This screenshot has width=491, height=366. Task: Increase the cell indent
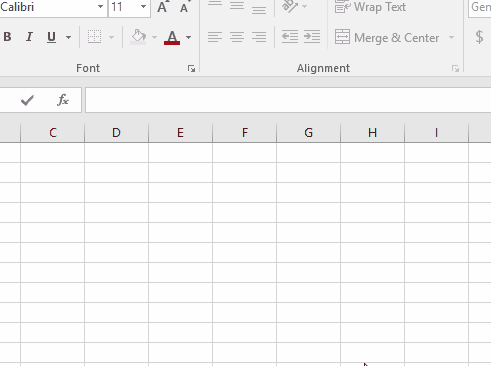coord(312,37)
